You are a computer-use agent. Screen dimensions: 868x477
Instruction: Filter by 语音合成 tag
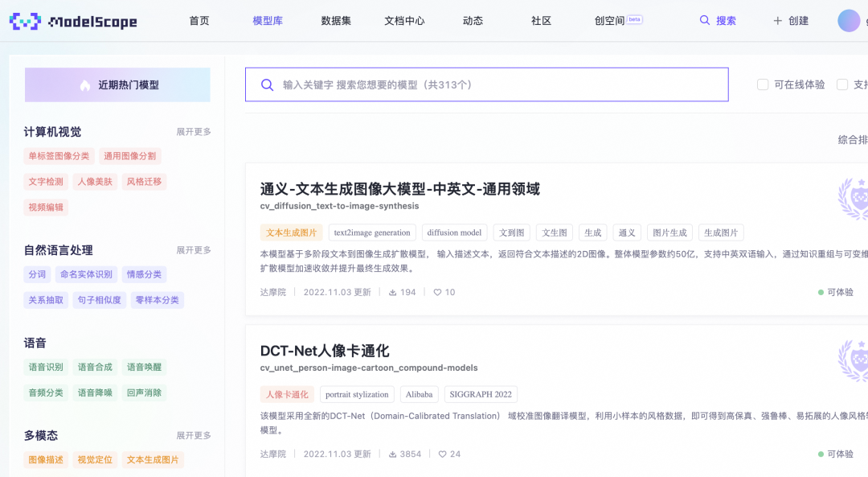(x=95, y=368)
